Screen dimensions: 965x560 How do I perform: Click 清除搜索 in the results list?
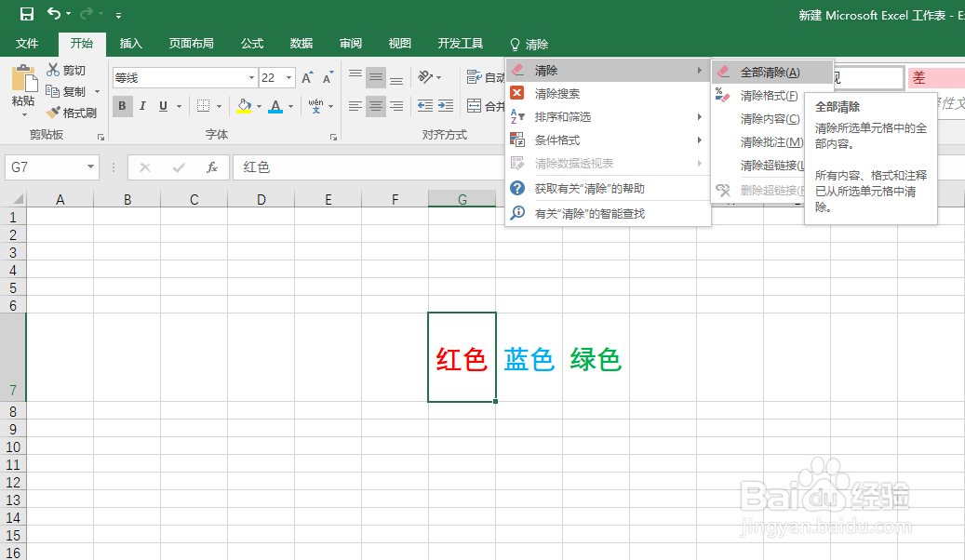coord(608,94)
